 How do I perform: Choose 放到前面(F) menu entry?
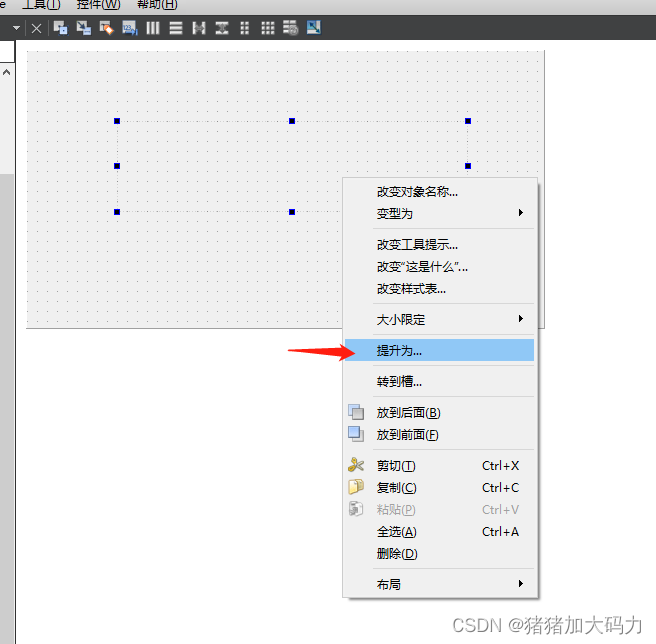click(x=439, y=435)
